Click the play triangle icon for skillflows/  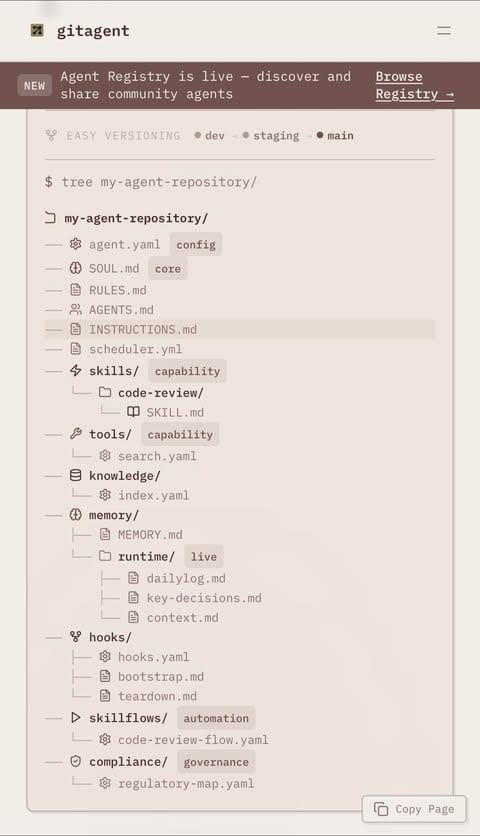pos(76,718)
